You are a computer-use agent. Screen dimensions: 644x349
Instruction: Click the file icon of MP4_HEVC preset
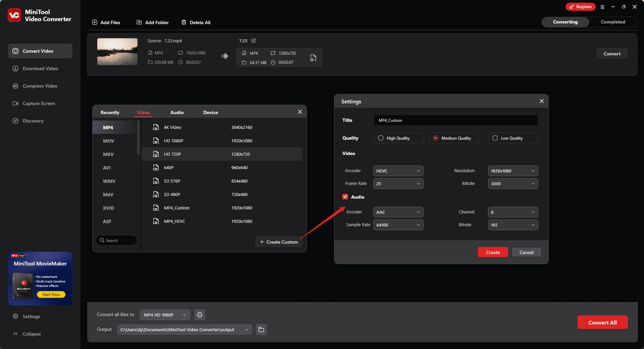pyautogui.click(x=156, y=221)
